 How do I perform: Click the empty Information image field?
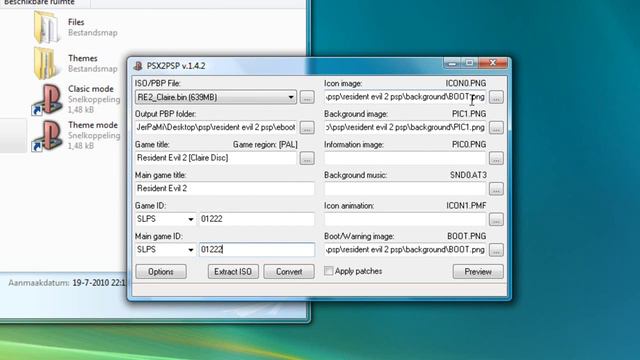(x=405, y=158)
